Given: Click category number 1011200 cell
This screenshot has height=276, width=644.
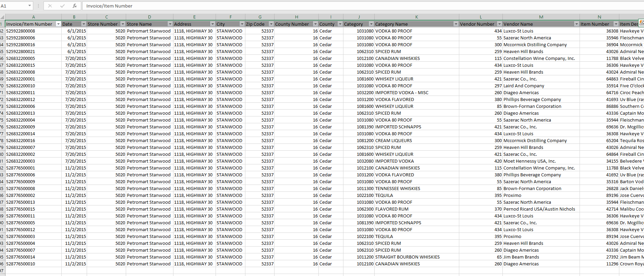Looking at the screenshot, I should [359, 257].
